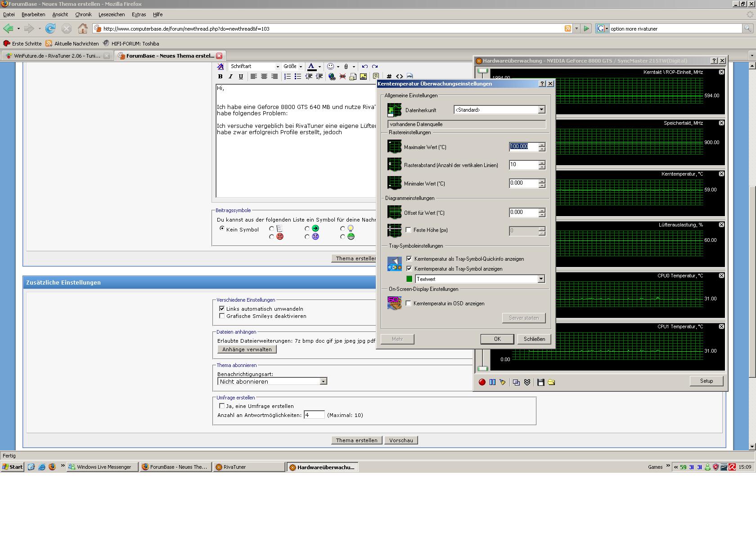Redo edit in forum editor
Image resolution: width=756 pixels, height=539 pixels.
click(375, 66)
